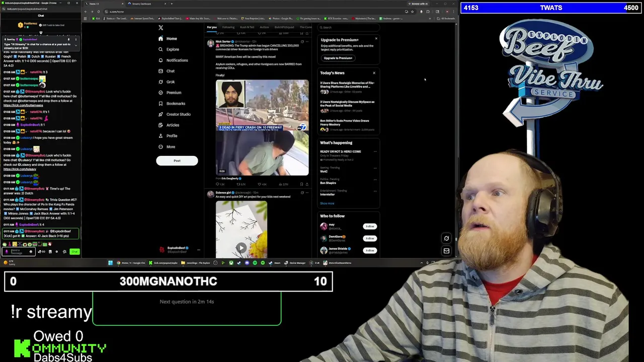Open the floating Grok button
Image resolution: width=644 pixels, height=362 pixels.
446,238
